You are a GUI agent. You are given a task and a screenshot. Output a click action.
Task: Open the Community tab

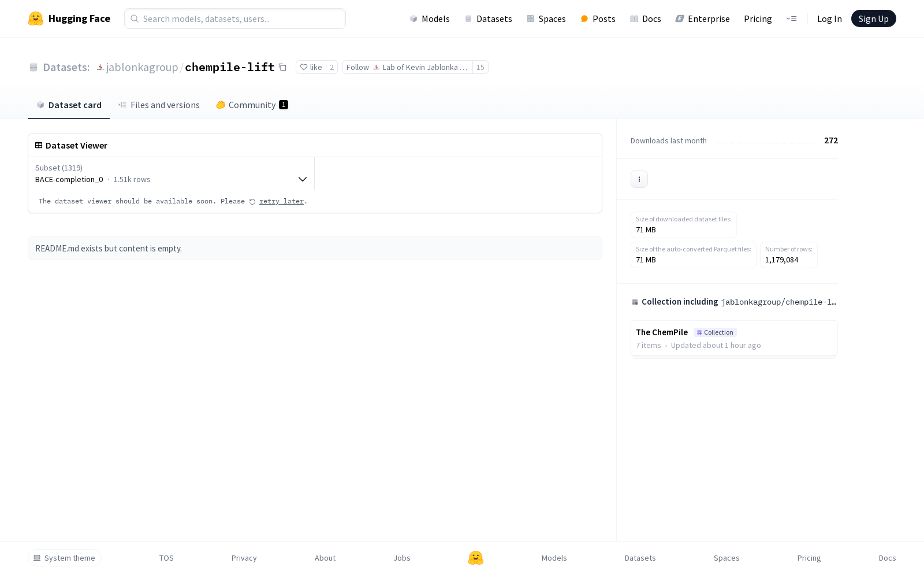click(252, 105)
